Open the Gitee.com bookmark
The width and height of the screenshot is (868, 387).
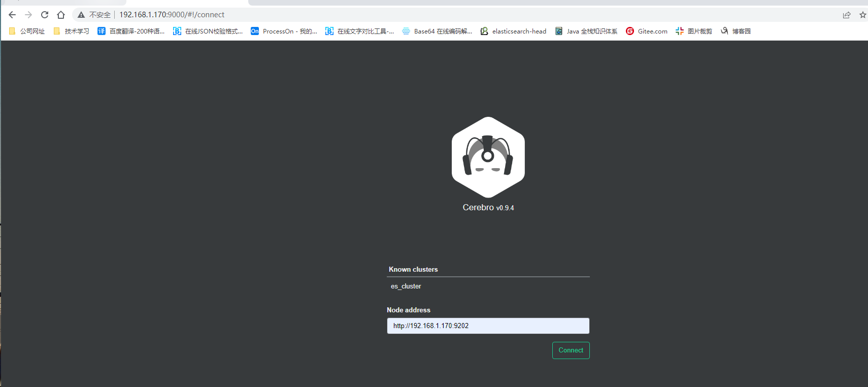pyautogui.click(x=647, y=31)
